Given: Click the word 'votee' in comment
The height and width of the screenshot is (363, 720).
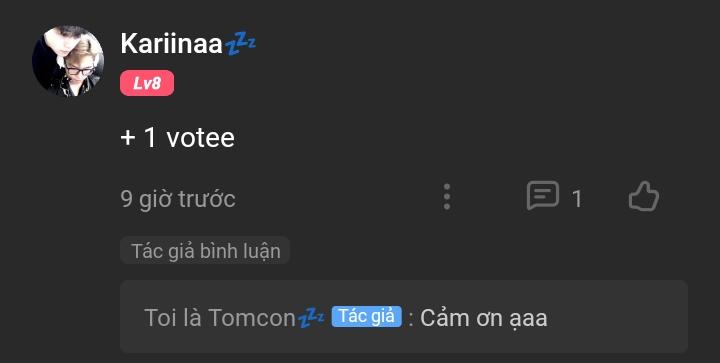Looking at the screenshot, I should (x=201, y=137).
